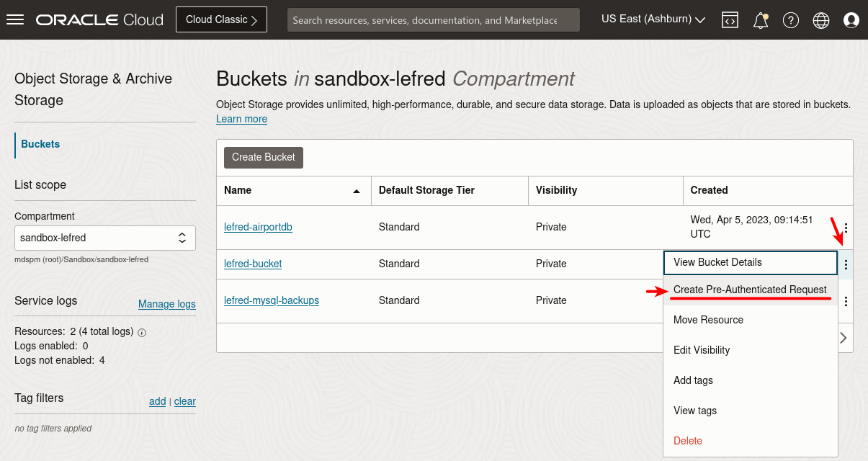Launch Cloud Shell developer tools icon
The height and width of the screenshot is (461, 868).
pos(730,20)
